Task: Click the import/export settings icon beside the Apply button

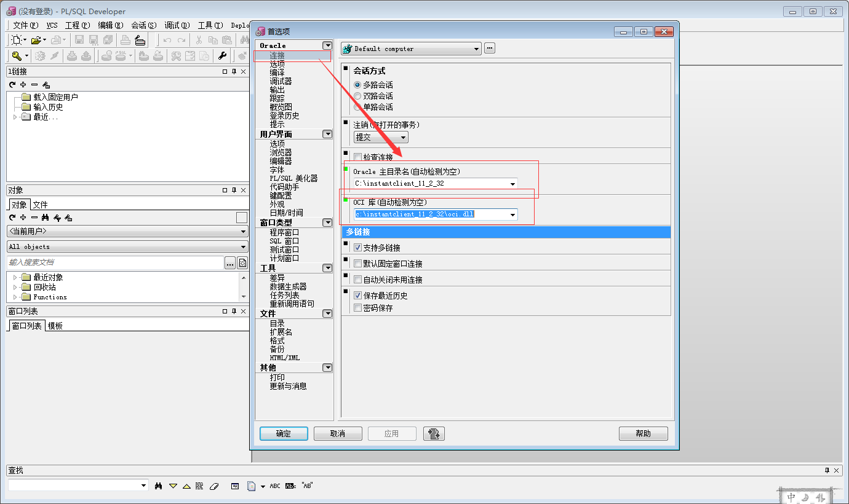Action: pyautogui.click(x=434, y=433)
